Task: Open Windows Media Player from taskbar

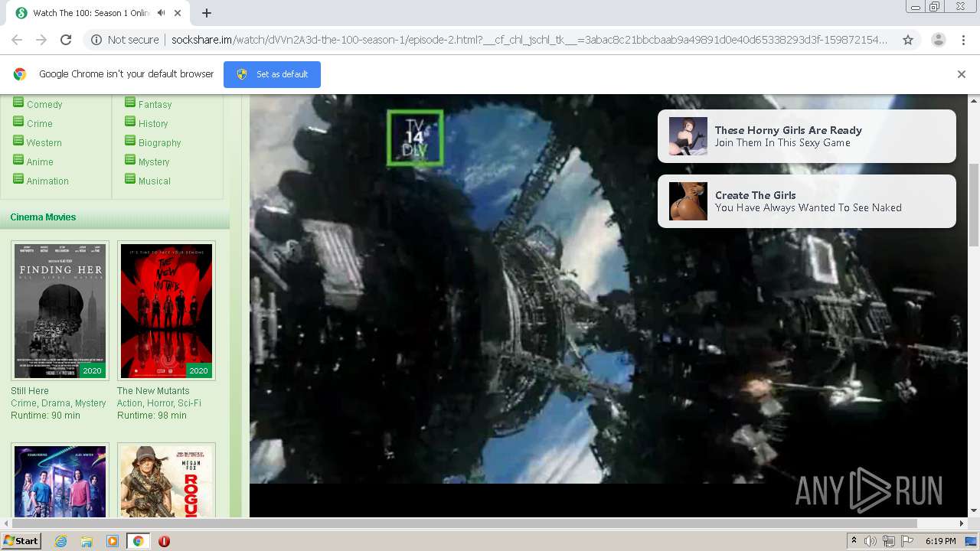Action: click(x=113, y=541)
